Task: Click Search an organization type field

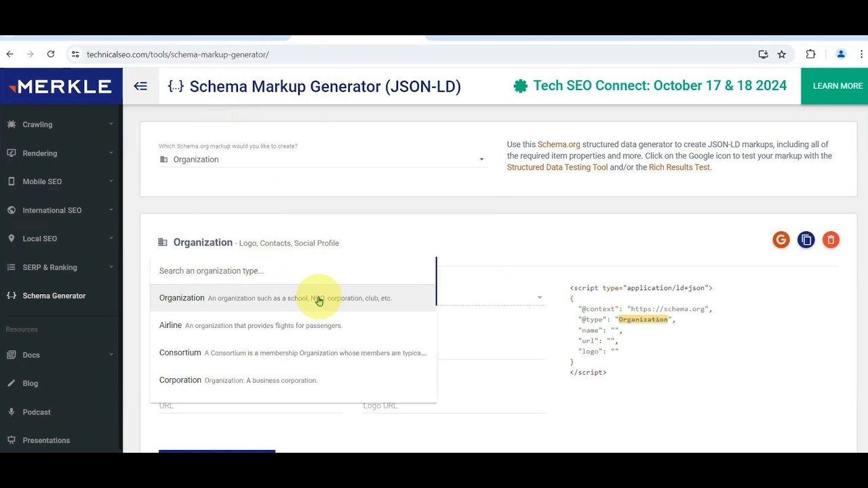Action: coord(293,270)
